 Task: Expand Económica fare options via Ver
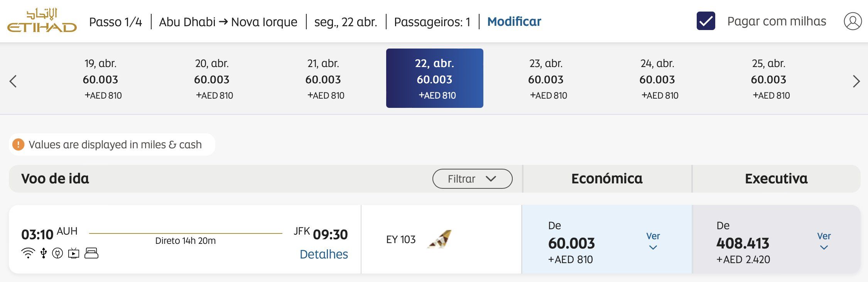click(653, 241)
